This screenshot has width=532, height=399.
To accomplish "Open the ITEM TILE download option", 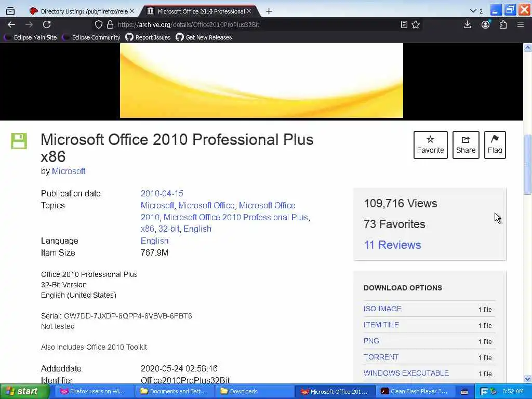I will coord(381,325).
